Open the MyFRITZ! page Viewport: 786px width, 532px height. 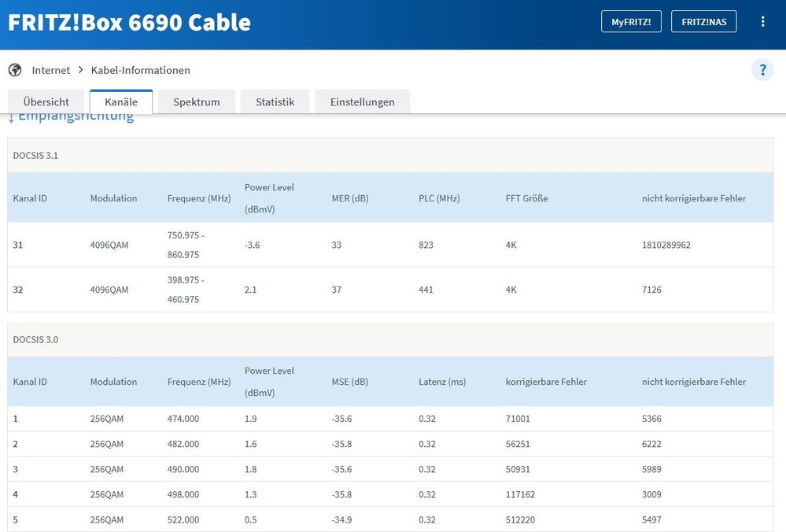pos(631,21)
